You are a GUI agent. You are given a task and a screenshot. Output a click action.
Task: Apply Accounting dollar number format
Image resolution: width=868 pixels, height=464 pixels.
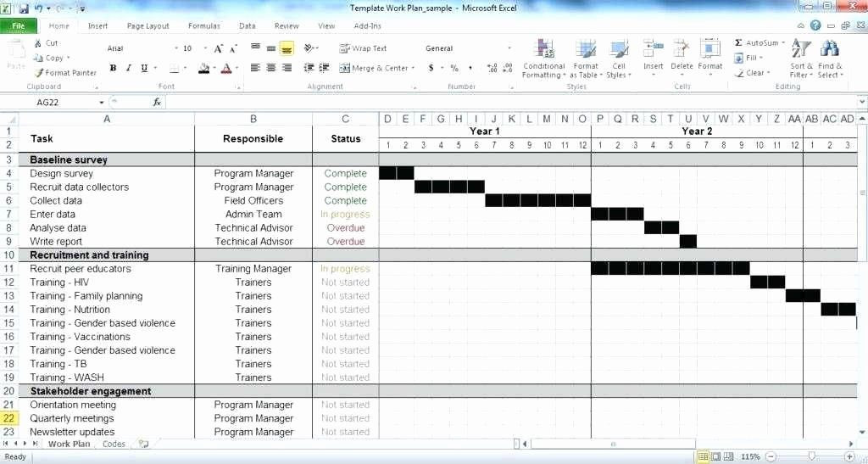coord(431,68)
